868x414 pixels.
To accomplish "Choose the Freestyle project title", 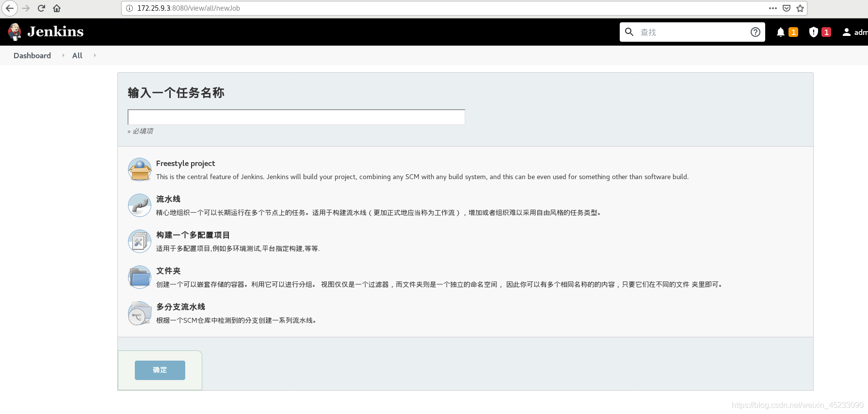I will pos(185,164).
